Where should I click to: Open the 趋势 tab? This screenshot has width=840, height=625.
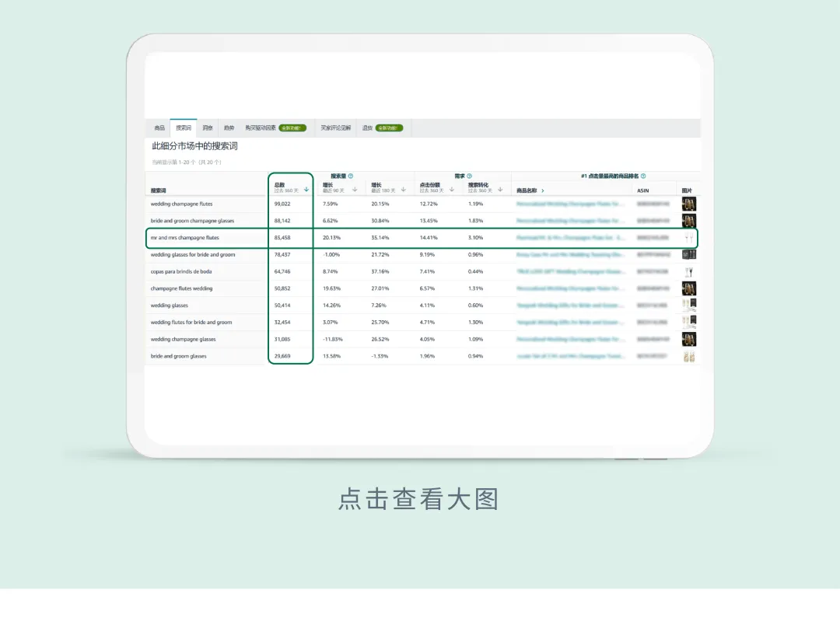pos(229,128)
